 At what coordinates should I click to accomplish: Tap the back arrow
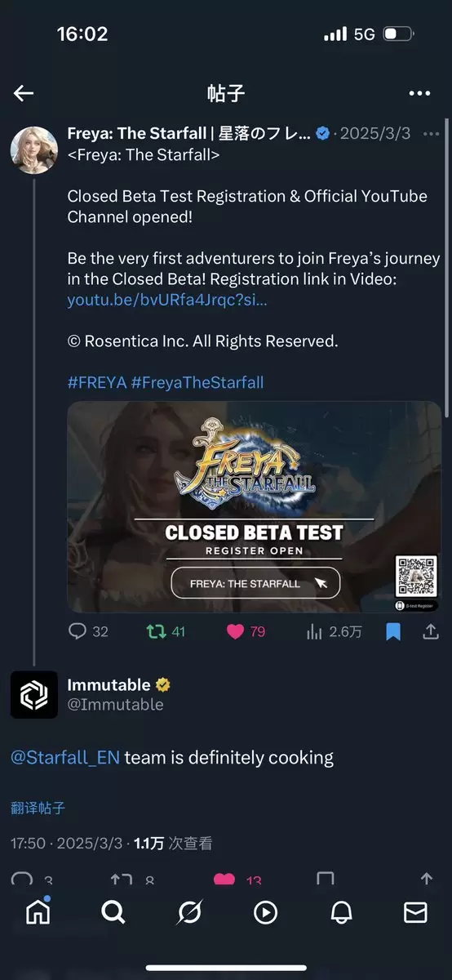tap(24, 93)
